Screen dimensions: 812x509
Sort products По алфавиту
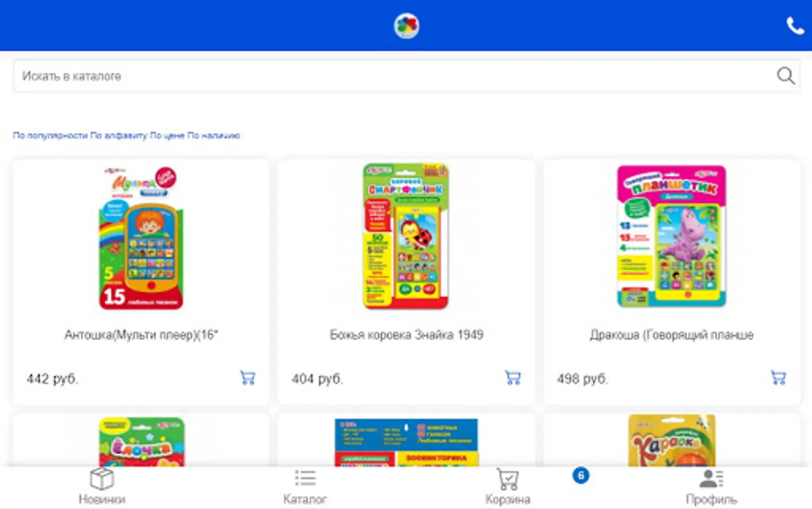pos(119,136)
